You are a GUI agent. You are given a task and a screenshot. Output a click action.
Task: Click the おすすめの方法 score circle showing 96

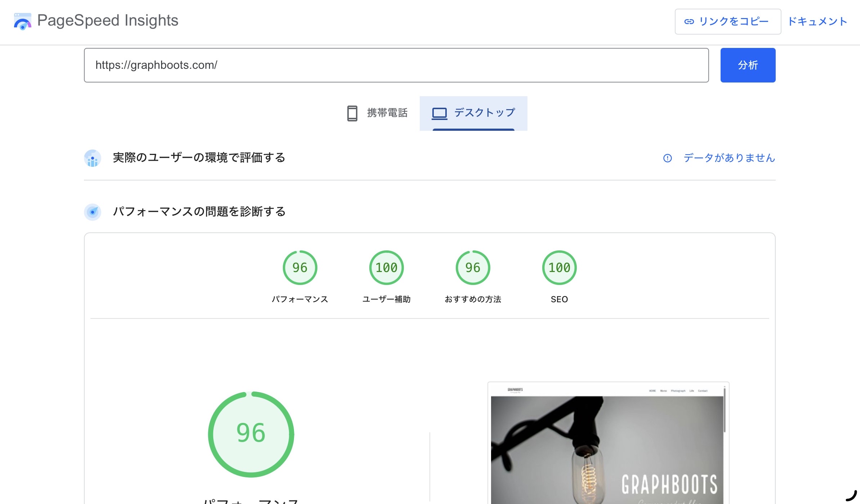473,268
